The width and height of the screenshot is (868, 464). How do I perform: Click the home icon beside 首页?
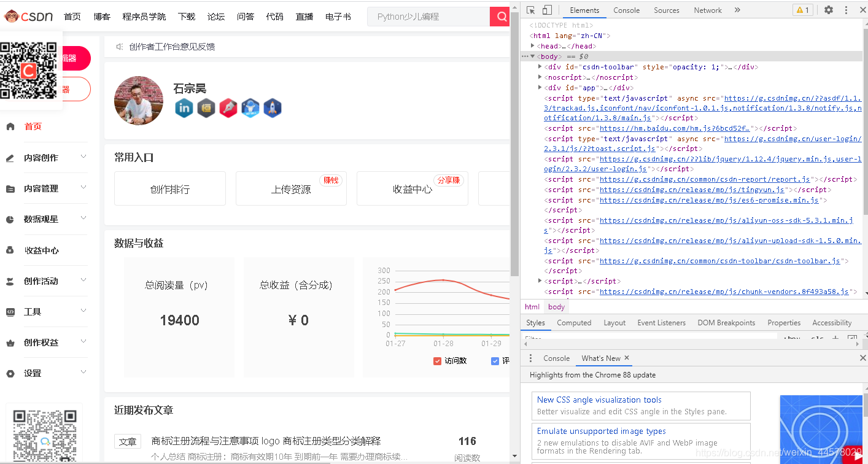[10, 126]
